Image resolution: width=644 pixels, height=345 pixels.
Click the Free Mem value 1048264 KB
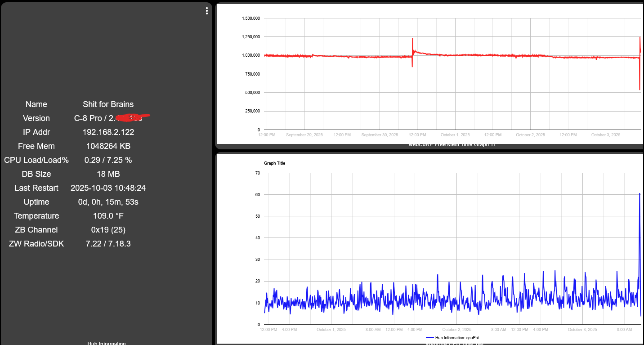pos(108,146)
